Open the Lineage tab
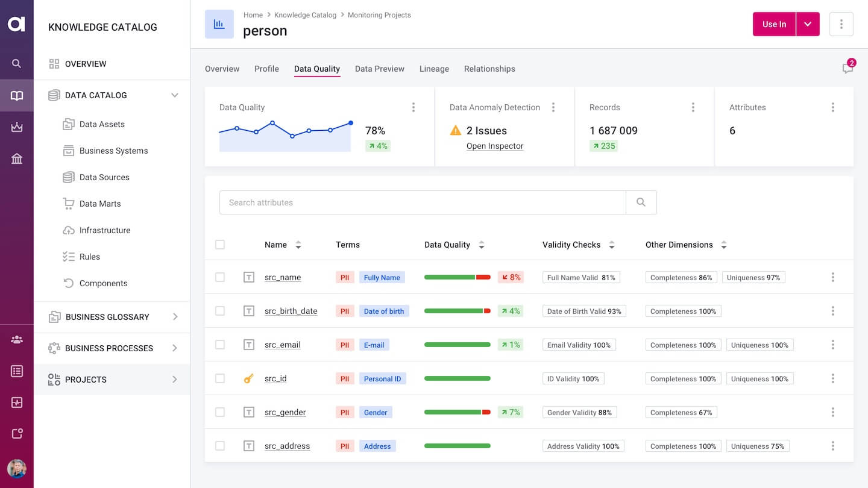This screenshot has height=488, width=868. [434, 69]
